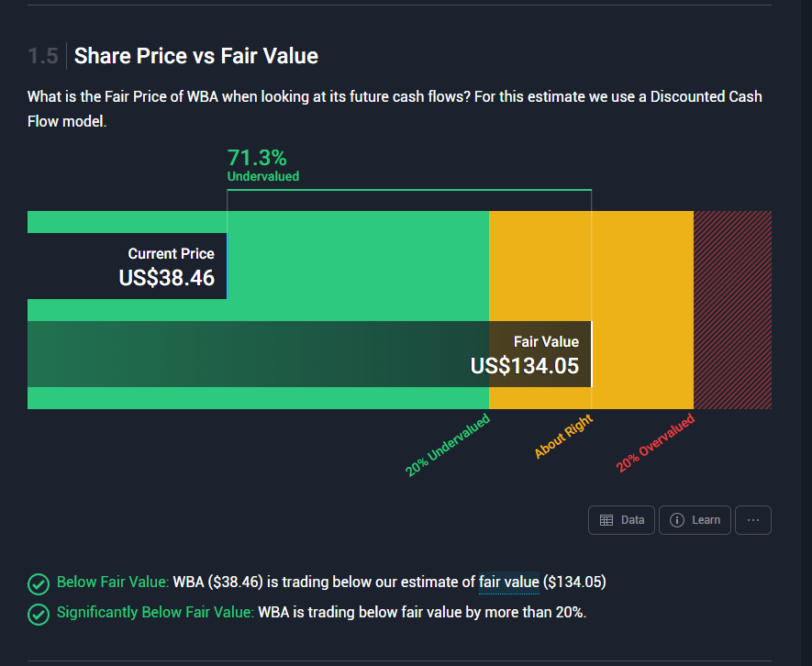Click the 71.3% Undervalued label

click(x=263, y=164)
